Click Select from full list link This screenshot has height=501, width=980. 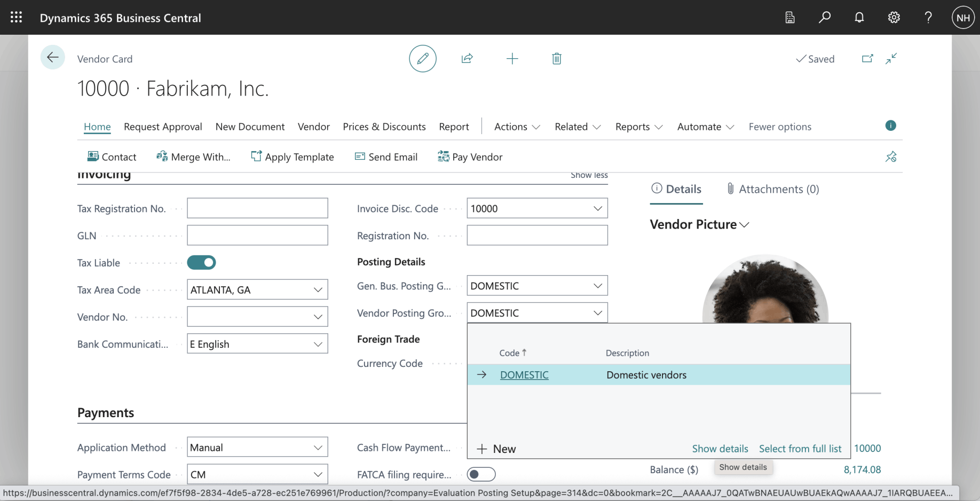tap(800, 449)
